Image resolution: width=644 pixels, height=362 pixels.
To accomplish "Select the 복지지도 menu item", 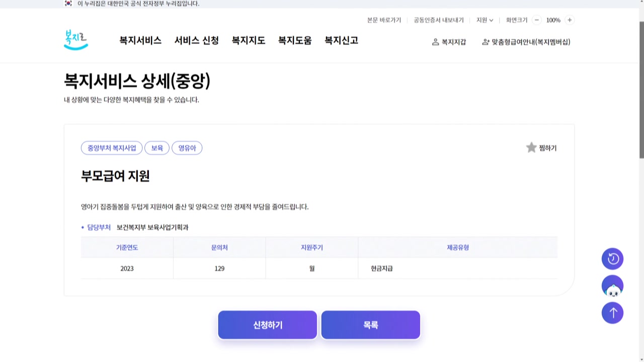I will tap(248, 41).
